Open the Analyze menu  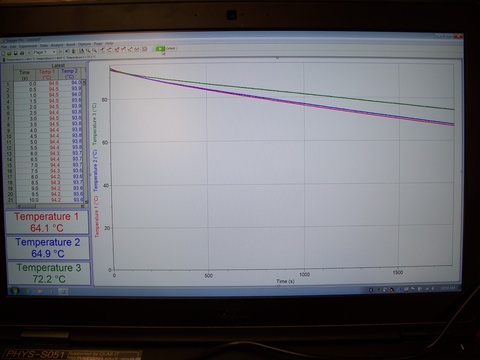pyautogui.click(x=57, y=45)
